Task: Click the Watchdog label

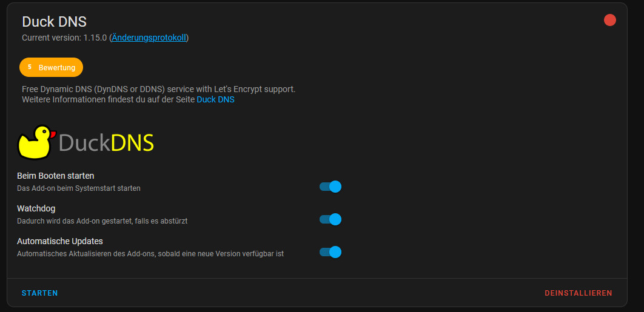Action: pos(36,208)
